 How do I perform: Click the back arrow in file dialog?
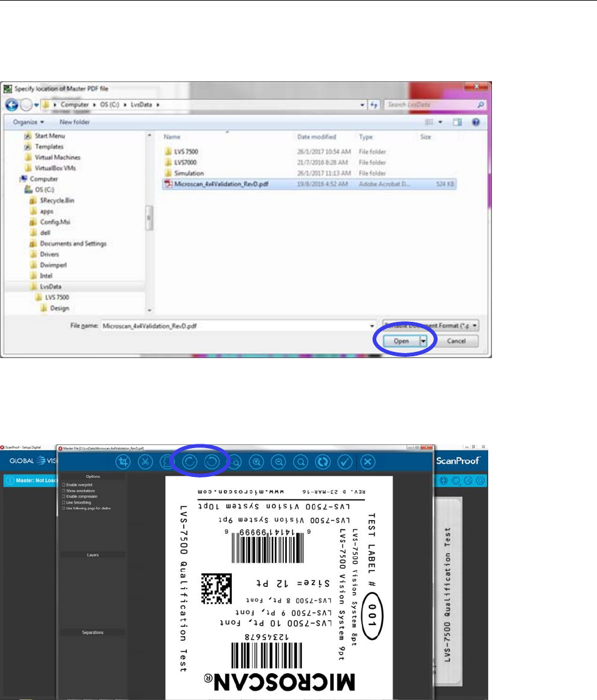12,105
